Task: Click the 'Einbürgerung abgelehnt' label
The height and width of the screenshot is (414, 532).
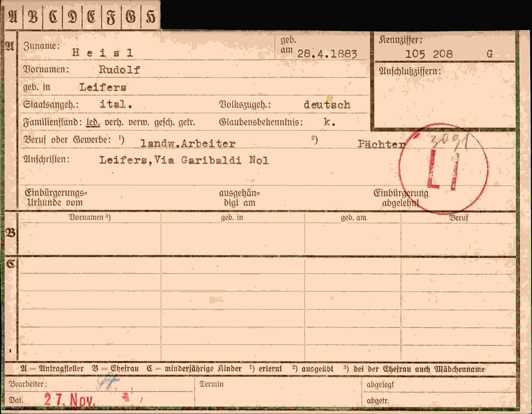Action: [x=401, y=198]
